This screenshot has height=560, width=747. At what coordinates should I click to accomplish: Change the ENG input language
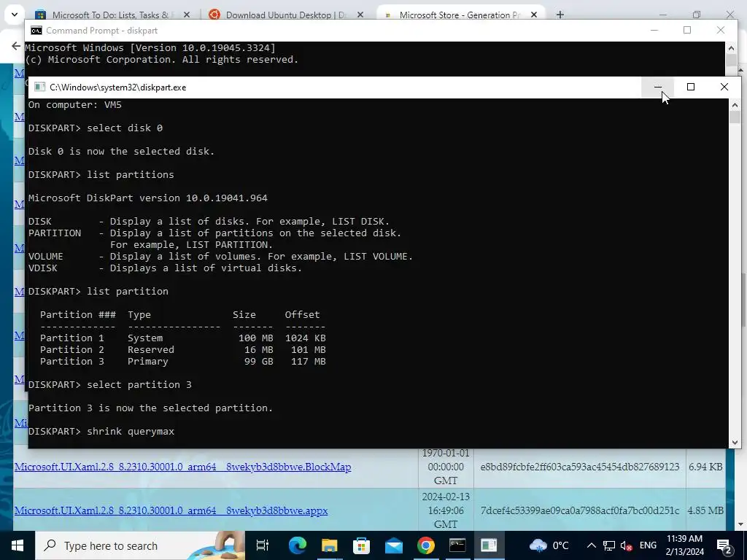[x=648, y=545]
